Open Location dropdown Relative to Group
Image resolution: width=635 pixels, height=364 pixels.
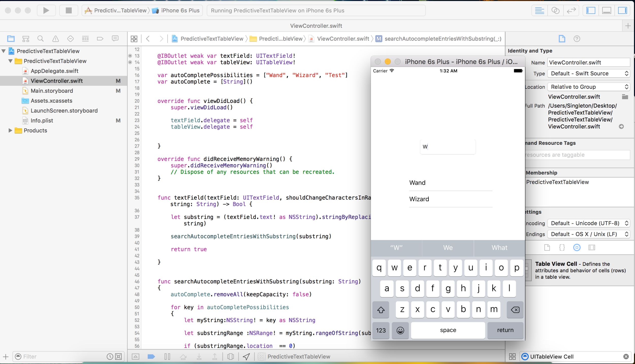pyautogui.click(x=589, y=87)
